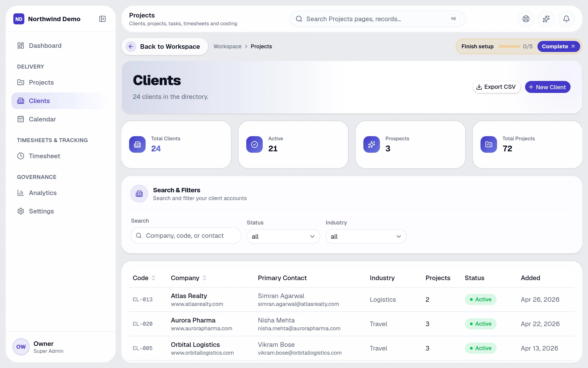The width and height of the screenshot is (588, 368).
Task: Focus the Company, code, or contact field
Action: point(186,235)
